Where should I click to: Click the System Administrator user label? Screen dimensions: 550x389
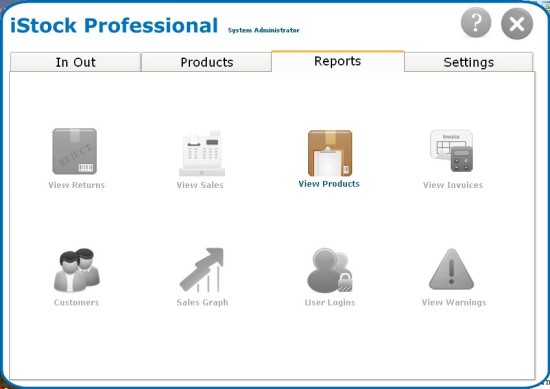point(264,30)
